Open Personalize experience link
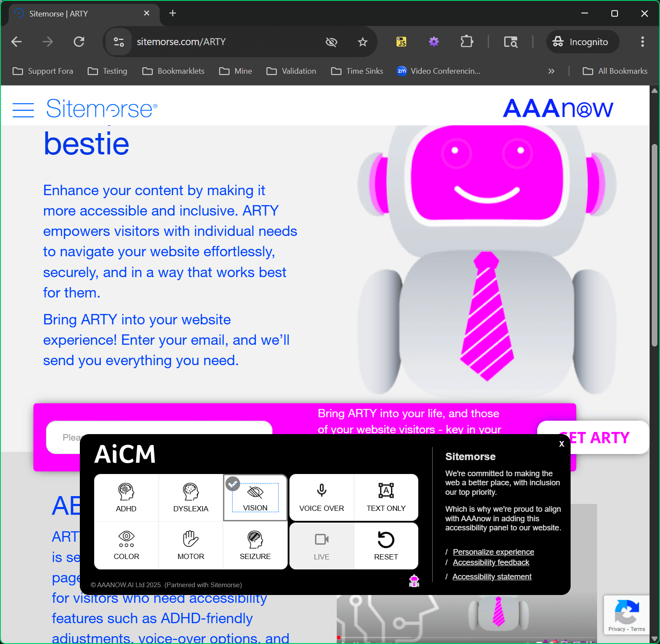The width and height of the screenshot is (660, 644). click(493, 552)
